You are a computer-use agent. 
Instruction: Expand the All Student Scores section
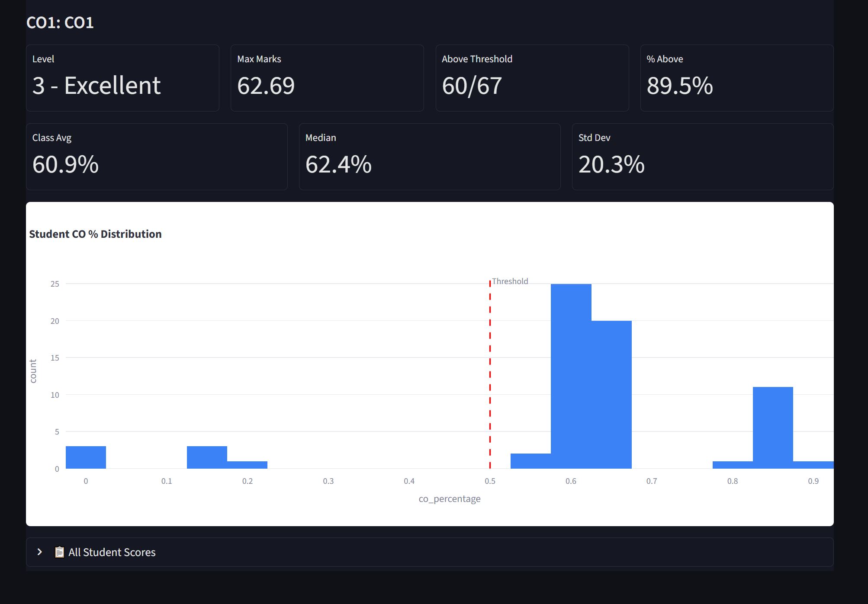pos(429,552)
